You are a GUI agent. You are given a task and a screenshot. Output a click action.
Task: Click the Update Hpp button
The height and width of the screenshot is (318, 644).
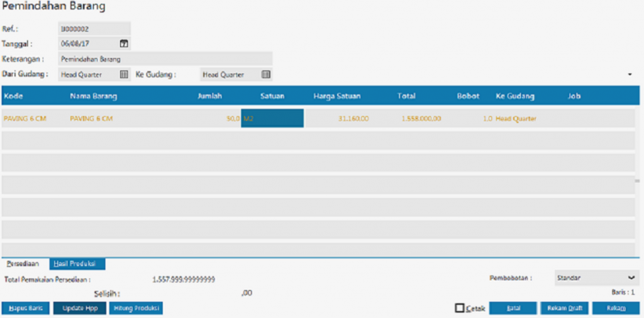(x=79, y=308)
